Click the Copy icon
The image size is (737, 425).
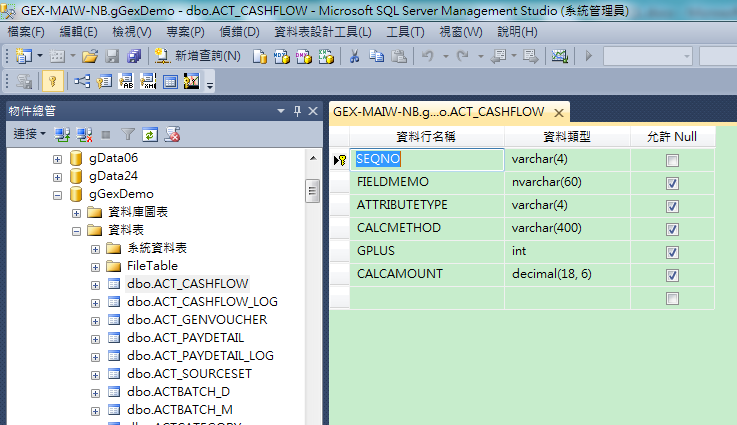coord(376,56)
